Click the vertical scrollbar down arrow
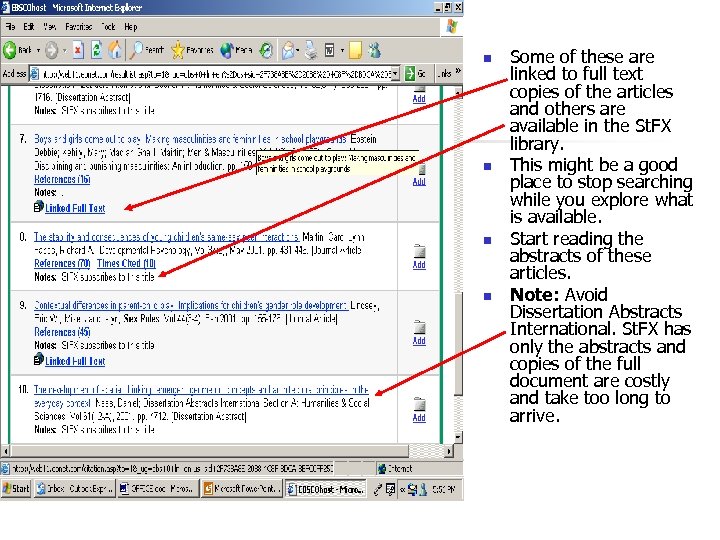This screenshot has height=540, width=720. pyautogui.click(x=458, y=437)
